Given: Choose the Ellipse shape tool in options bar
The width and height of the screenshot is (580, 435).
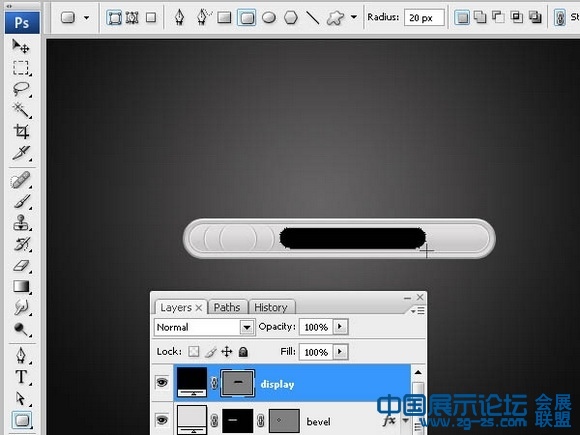Looking at the screenshot, I should click(269, 17).
